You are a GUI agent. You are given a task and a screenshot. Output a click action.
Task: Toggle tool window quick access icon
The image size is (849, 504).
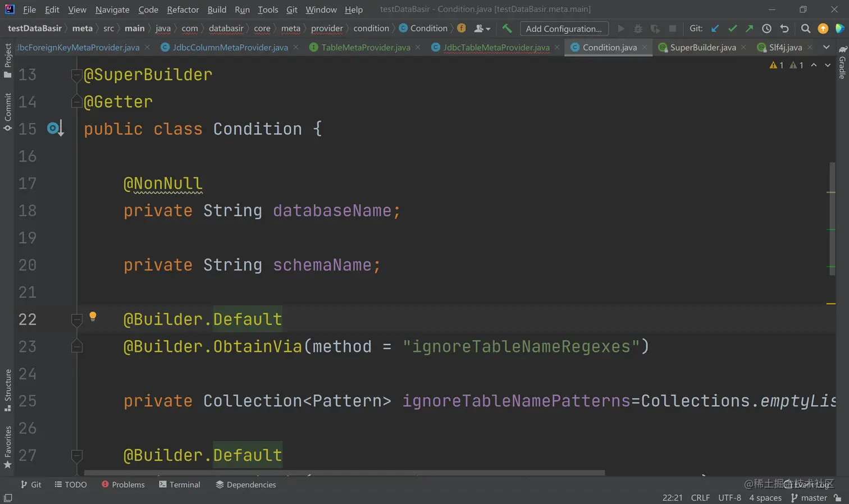(x=8, y=498)
